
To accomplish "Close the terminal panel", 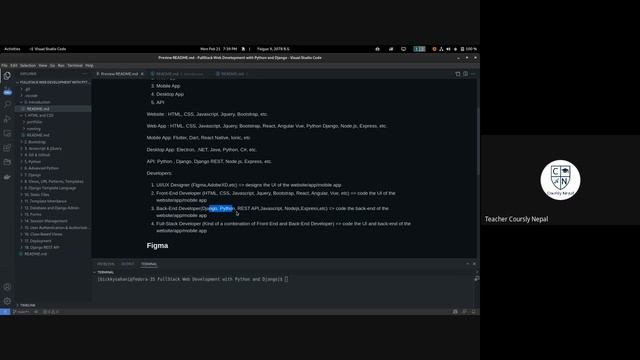I will pyautogui.click(x=474, y=264).
